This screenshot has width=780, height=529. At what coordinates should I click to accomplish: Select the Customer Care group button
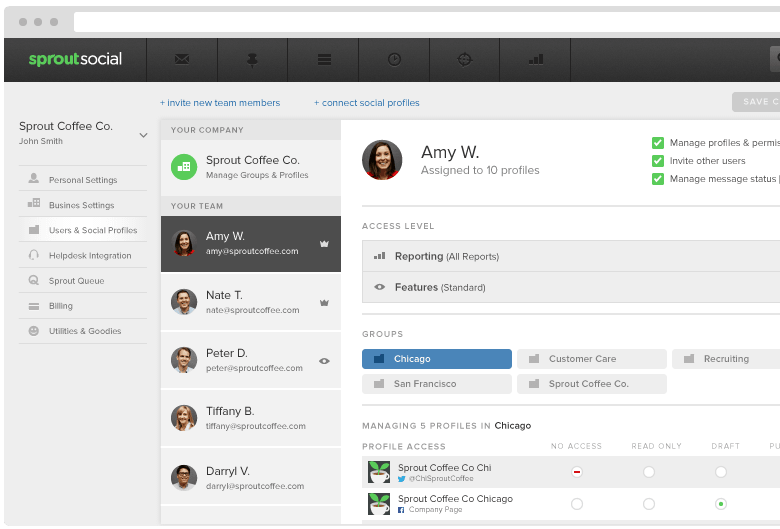(592, 359)
